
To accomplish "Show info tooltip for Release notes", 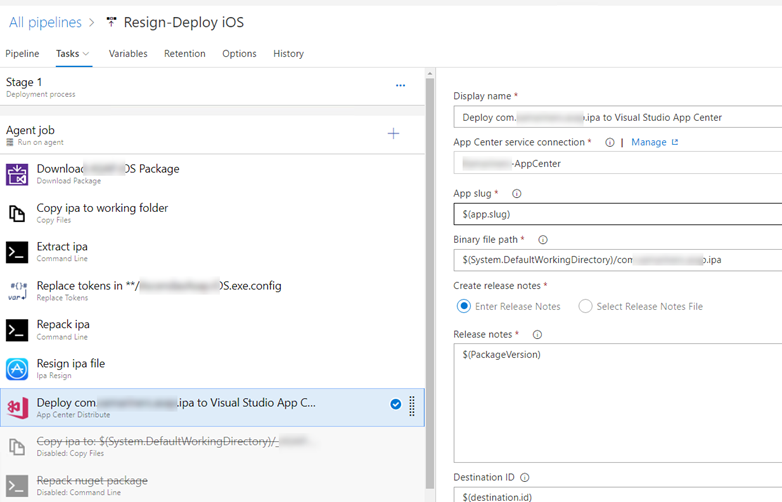I will [537, 335].
